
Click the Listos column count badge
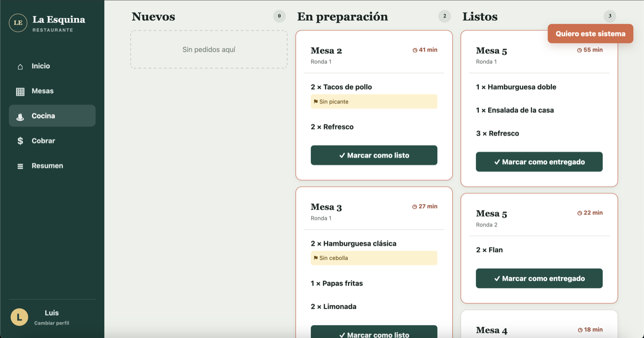[x=610, y=16]
